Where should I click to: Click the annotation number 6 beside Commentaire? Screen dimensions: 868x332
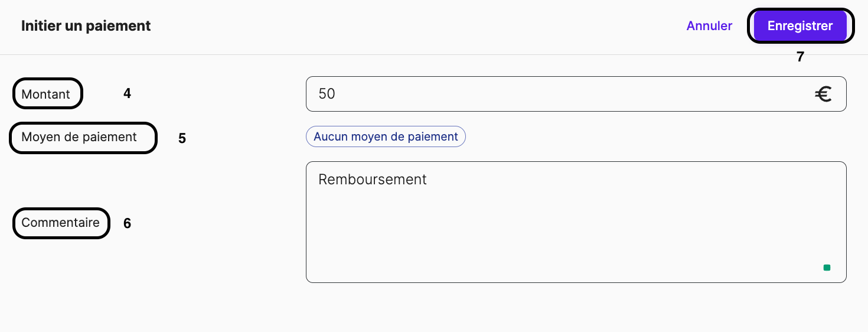tap(127, 223)
